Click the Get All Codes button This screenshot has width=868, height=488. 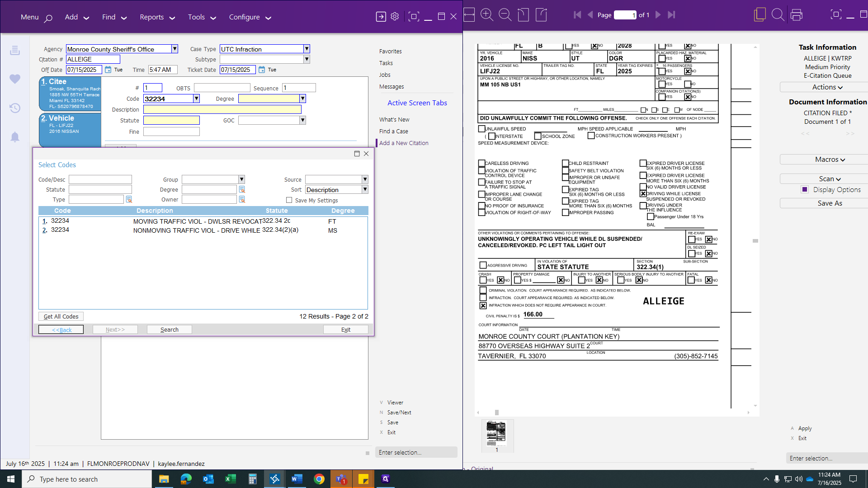point(61,317)
